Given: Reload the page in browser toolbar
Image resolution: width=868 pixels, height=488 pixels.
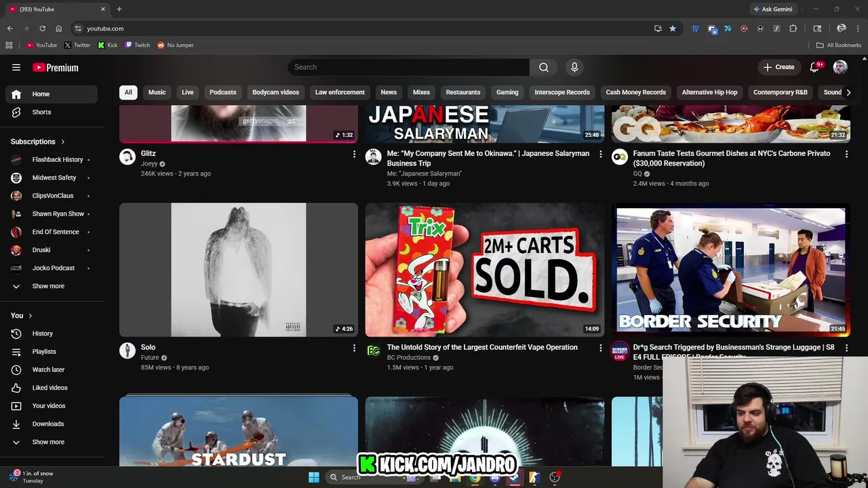Looking at the screenshot, I should click(x=42, y=28).
